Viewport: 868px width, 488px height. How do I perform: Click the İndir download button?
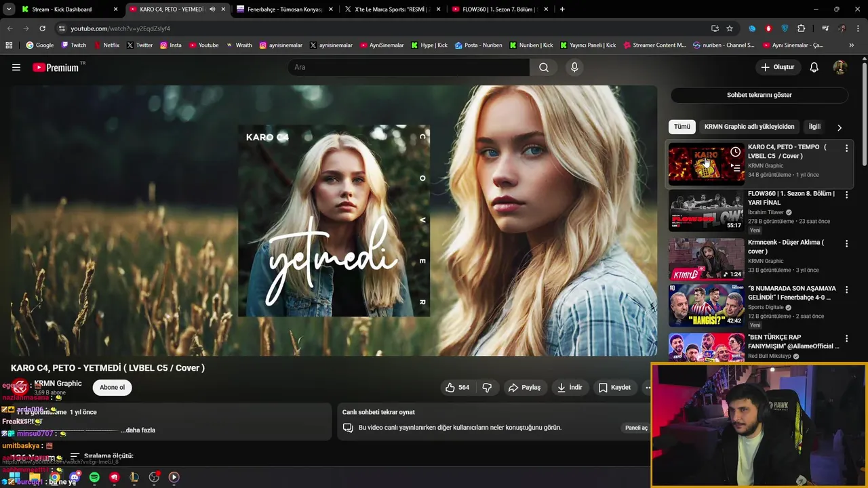pyautogui.click(x=569, y=388)
